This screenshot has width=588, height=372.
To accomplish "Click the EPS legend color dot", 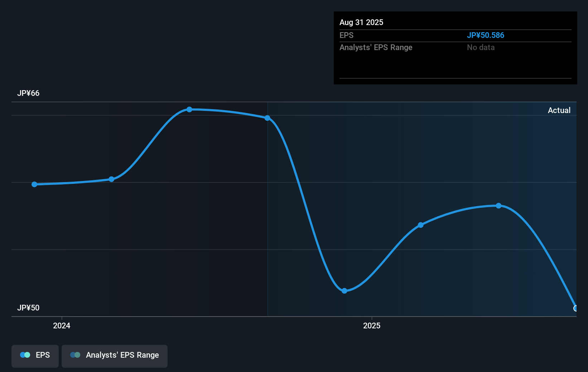I will click(x=25, y=355).
